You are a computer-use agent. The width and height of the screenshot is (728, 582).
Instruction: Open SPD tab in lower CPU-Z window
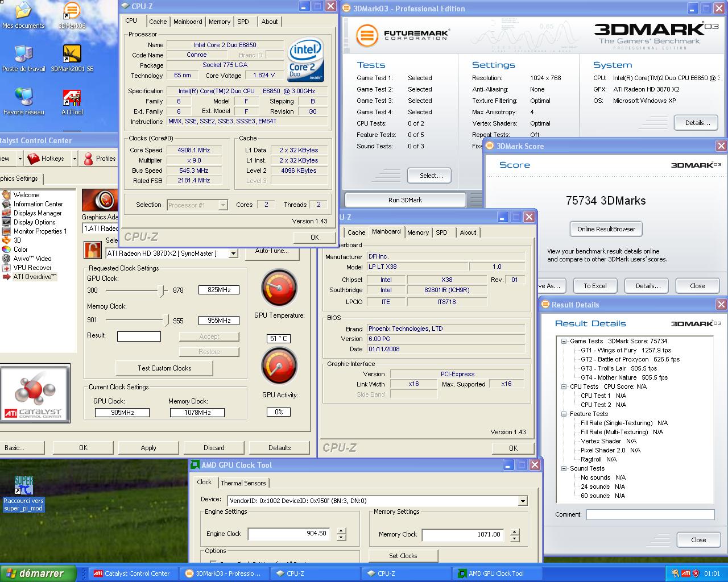[442, 232]
